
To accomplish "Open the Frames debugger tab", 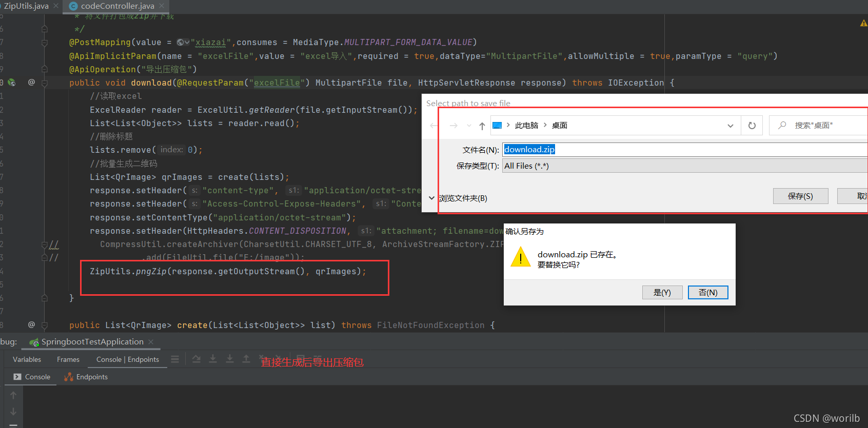I will pyautogui.click(x=68, y=359).
